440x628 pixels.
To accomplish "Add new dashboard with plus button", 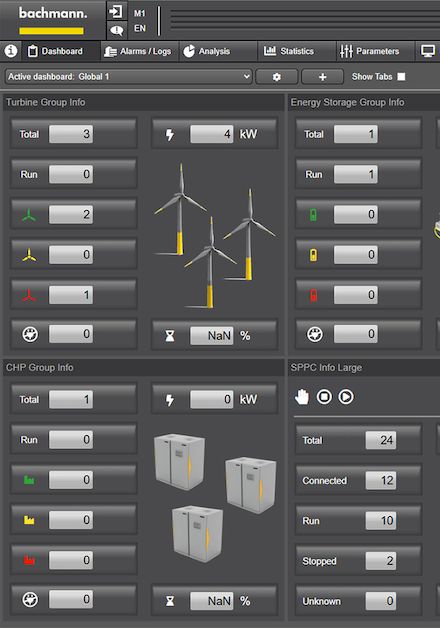I will pos(322,77).
